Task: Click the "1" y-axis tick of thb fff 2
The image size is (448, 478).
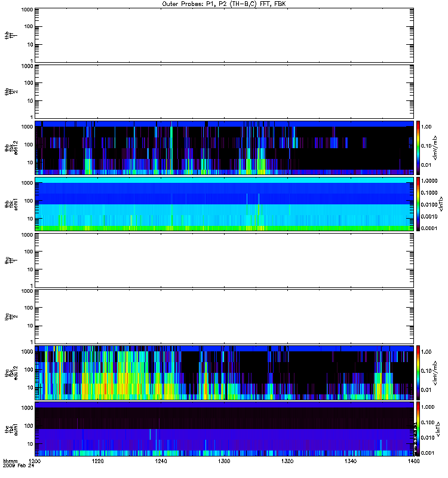Action: [32, 117]
